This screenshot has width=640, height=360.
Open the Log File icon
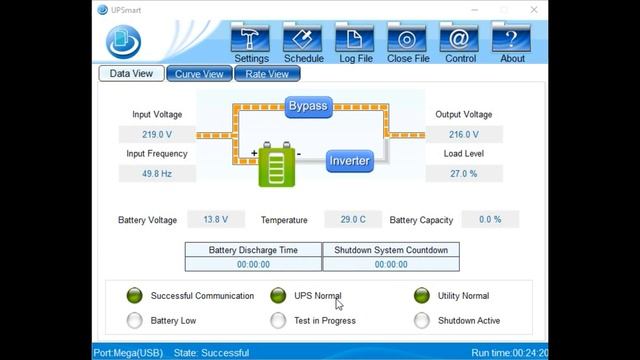pyautogui.click(x=355, y=38)
